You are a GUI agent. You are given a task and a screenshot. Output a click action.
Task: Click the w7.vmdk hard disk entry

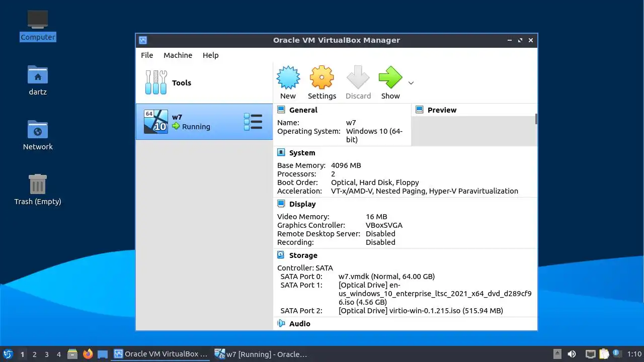click(386, 277)
